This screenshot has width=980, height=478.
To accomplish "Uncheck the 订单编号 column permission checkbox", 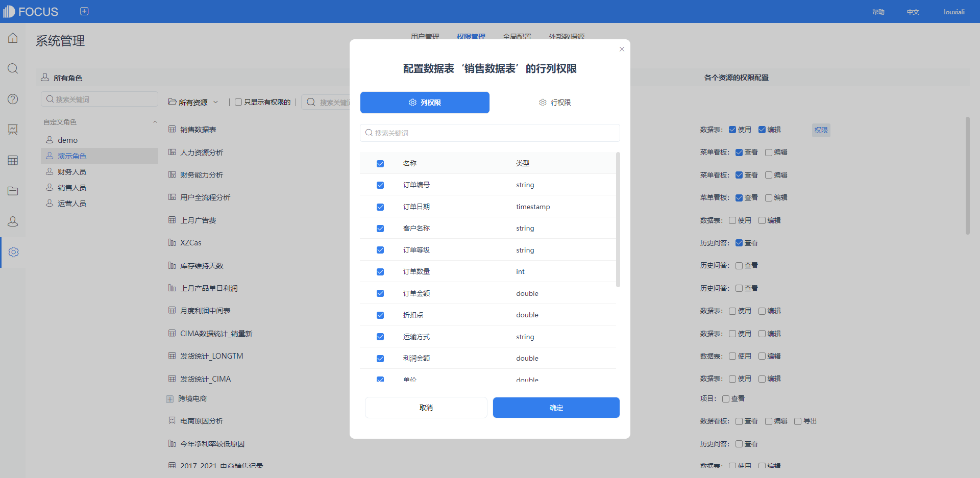I will 380,185.
